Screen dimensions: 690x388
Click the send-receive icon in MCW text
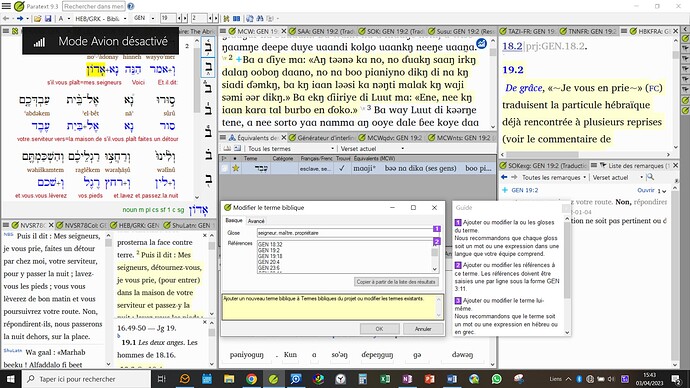(x=481, y=44)
